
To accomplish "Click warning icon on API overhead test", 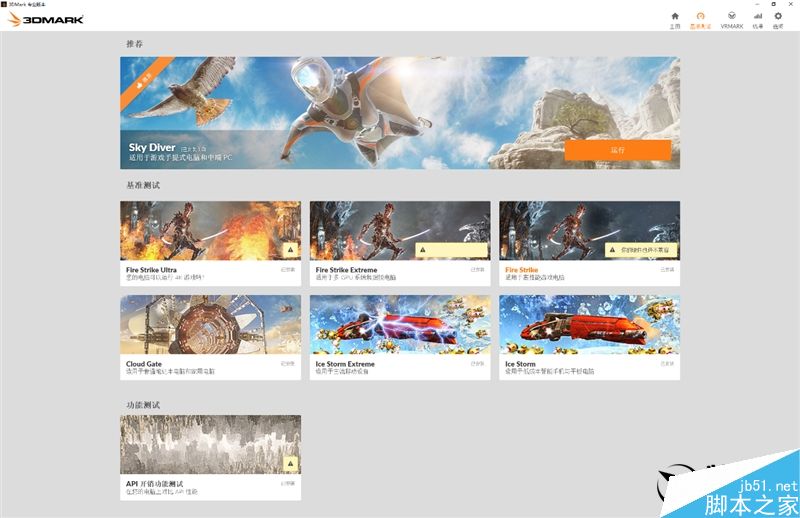I will tap(290, 463).
